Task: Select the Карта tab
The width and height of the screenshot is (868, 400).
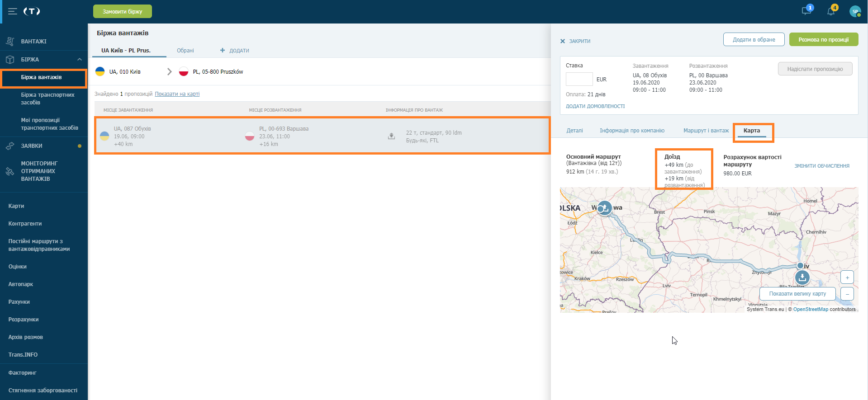Action: point(752,131)
